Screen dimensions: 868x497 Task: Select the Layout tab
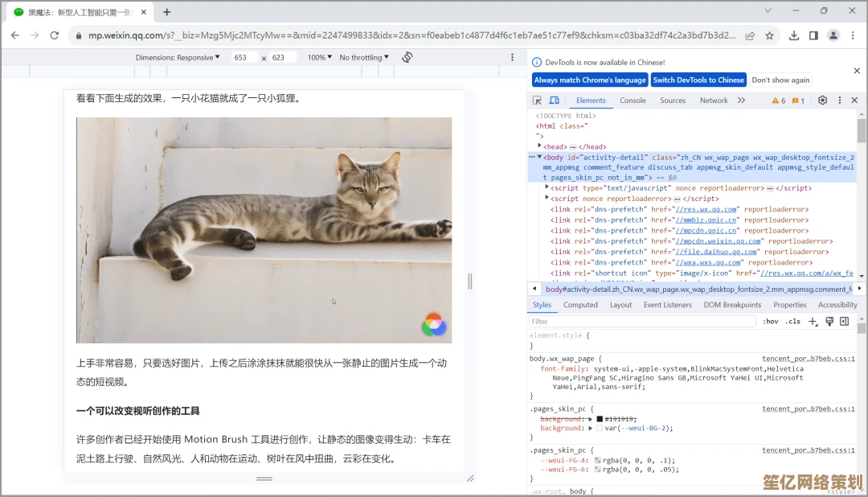620,305
